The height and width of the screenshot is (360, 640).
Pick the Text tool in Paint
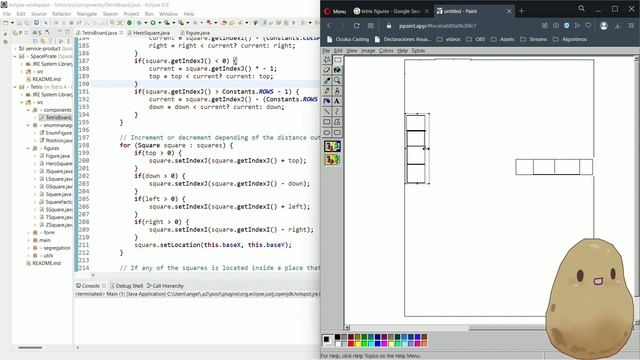pos(337,101)
